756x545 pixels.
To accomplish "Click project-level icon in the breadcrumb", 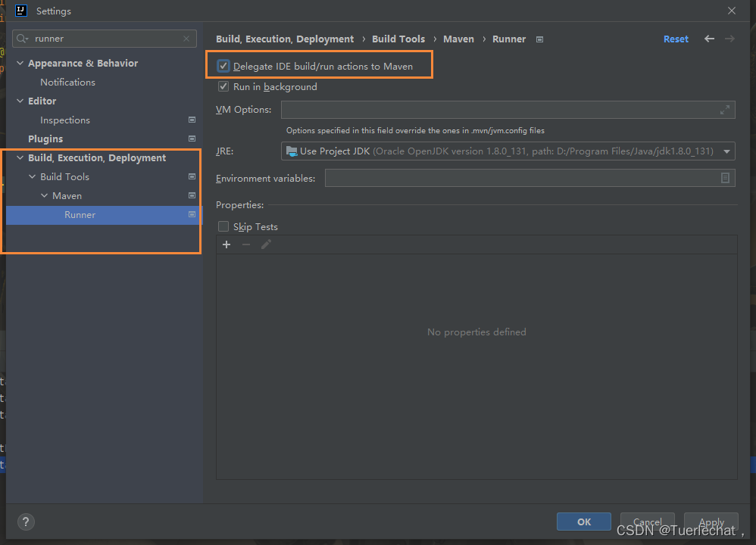I will (539, 39).
